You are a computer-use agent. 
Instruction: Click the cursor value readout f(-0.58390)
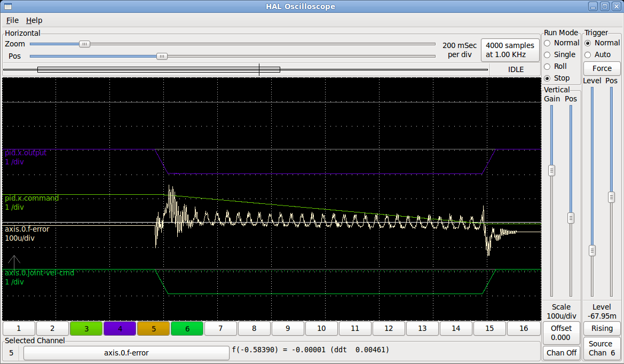311,350
